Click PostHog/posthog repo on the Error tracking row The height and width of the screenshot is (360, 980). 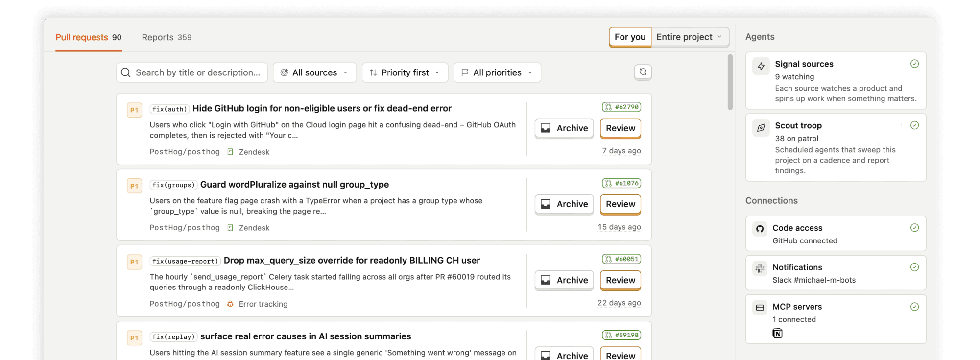(185, 304)
